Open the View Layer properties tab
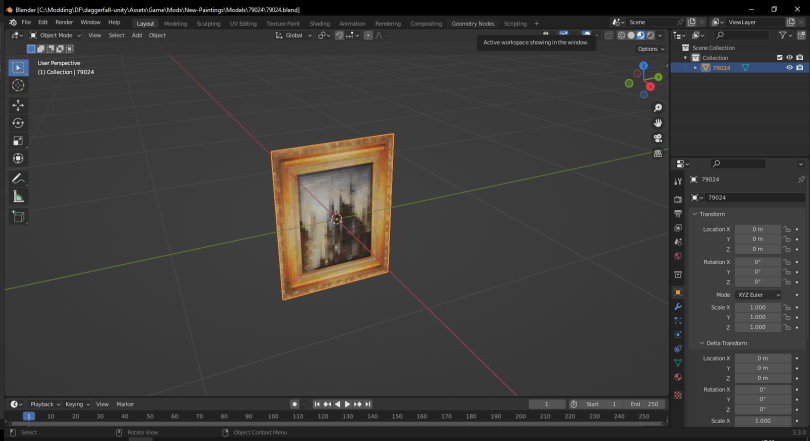The image size is (810, 441). point(678,228)
